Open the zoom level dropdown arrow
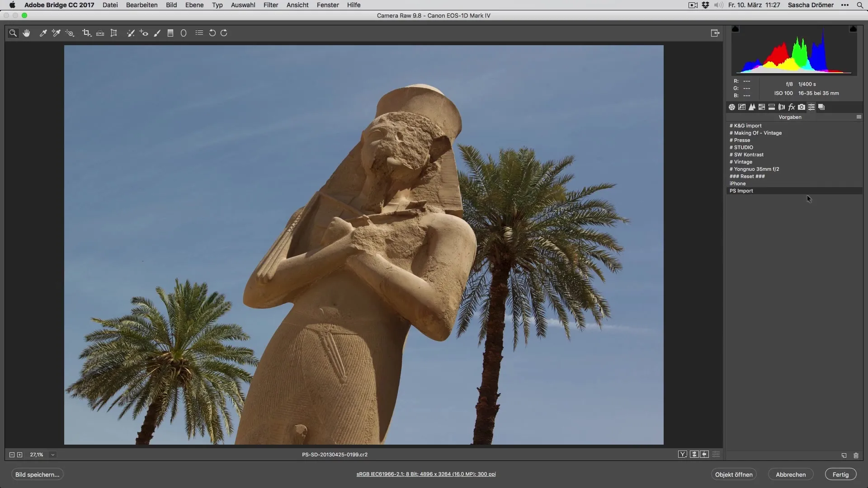 (x=53, y=455)
